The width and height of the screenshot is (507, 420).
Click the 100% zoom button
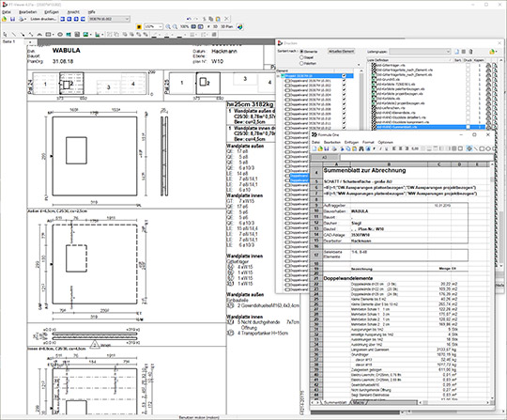[184, 26]
